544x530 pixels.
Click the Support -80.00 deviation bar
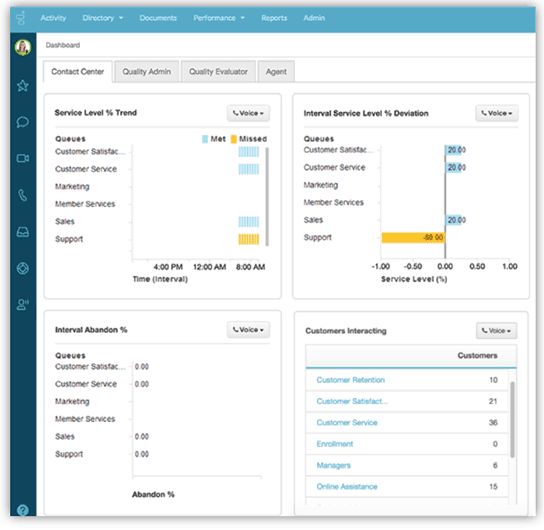point(413,238)
